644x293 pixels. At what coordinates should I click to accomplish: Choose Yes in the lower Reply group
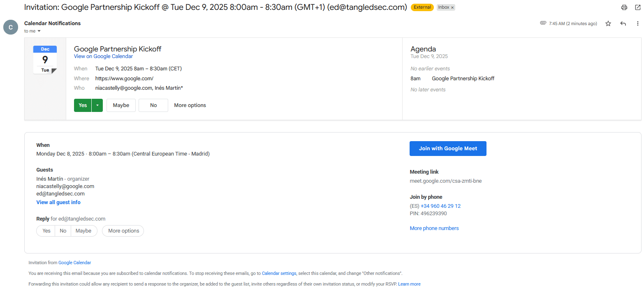coord(46,231)
